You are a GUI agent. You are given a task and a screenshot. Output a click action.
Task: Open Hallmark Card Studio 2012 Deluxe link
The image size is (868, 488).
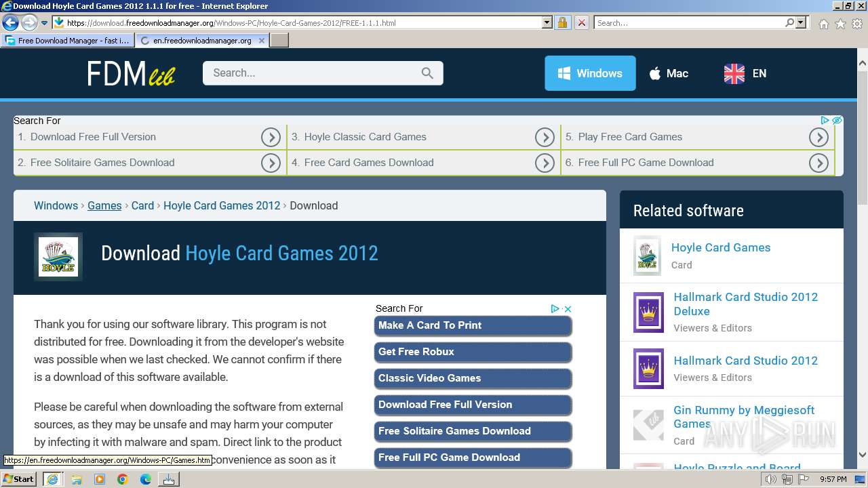pos(746,304)
